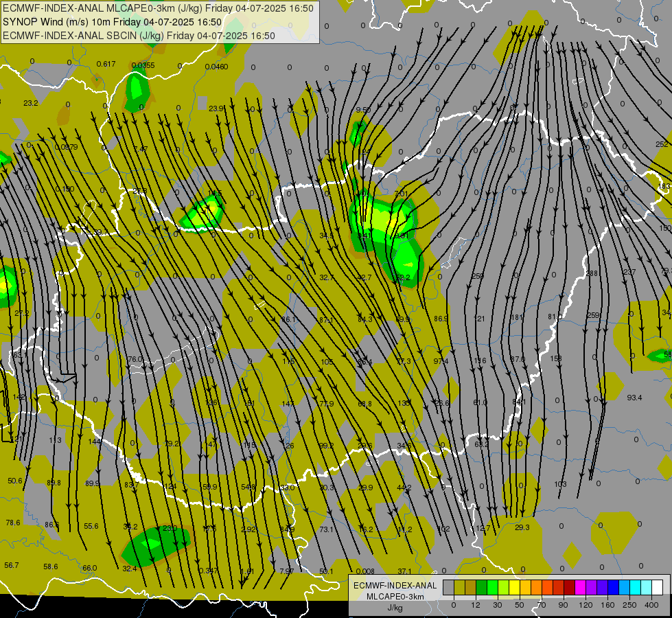Image resolution: width=672 pixels, height=618 pixels.
Task: Click the value "23.2" on the map
Action: point(31,103)
